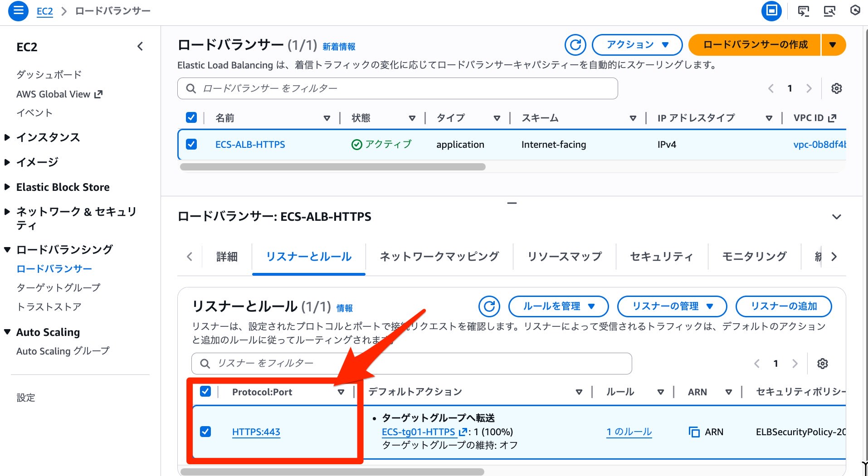
Task: Open the ECS-tg01-HTTPS target group link
Action: [418, 432]
